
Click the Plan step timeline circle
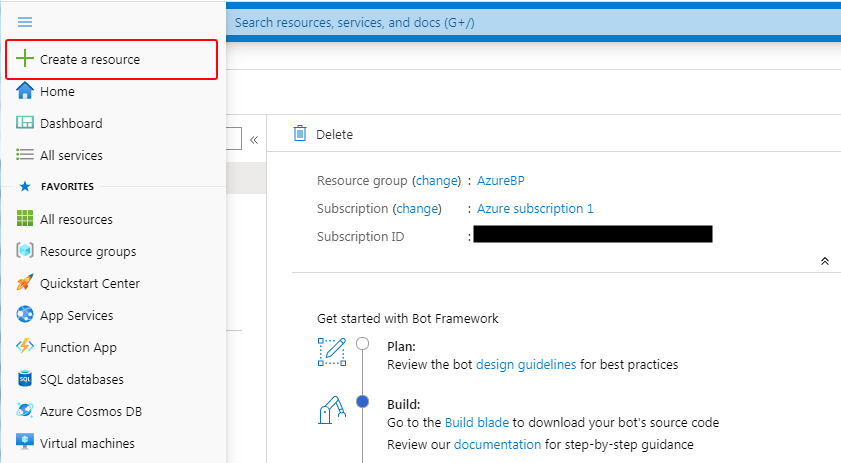(363, 343)
